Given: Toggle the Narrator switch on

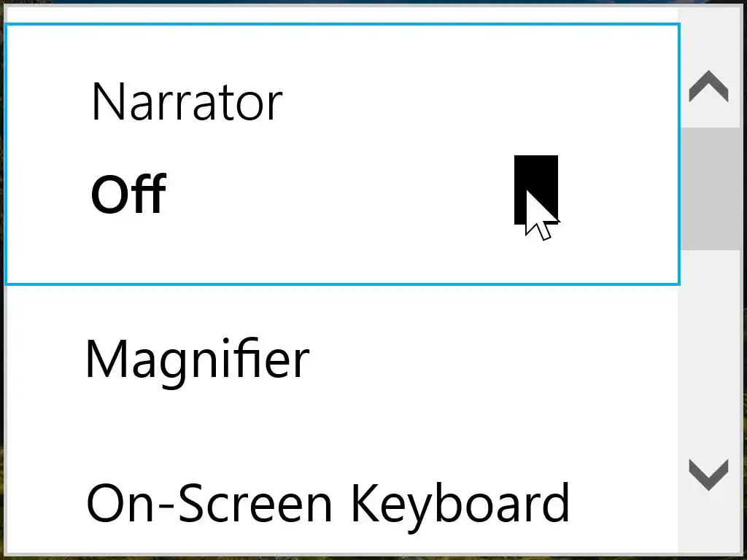Looking at the screenshot, I should point(536,190).
